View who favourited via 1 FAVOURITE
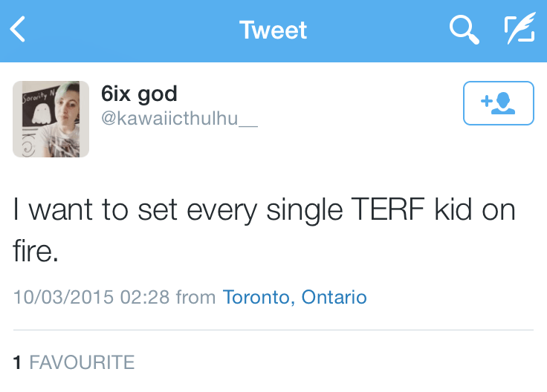 point(74,362)
